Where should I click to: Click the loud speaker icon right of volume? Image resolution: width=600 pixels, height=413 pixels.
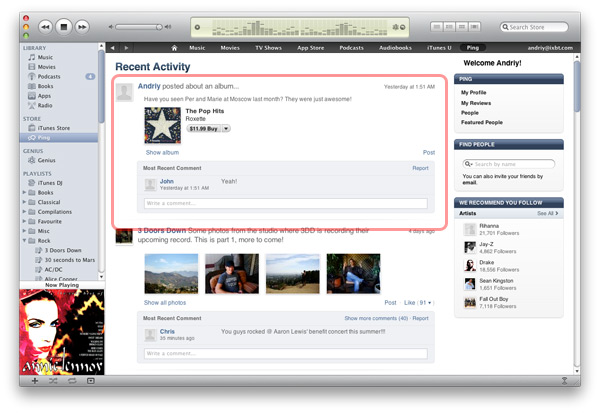[x=168, y=27]
